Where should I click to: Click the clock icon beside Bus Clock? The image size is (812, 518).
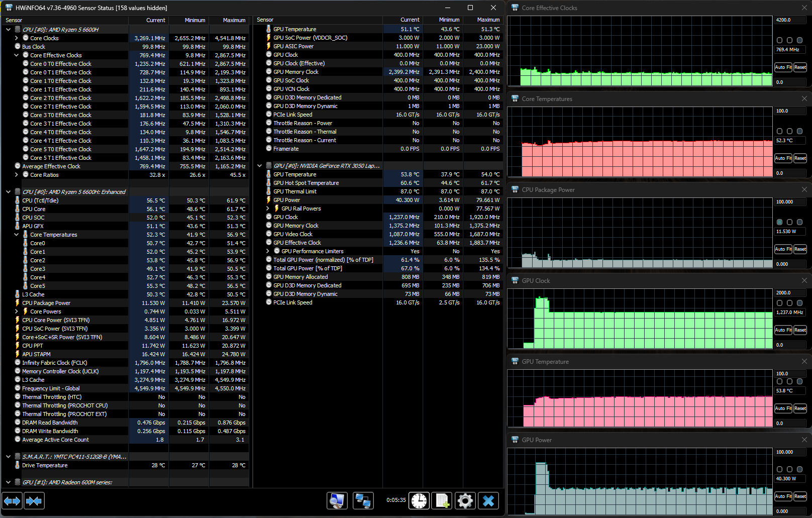tap(18, 47)
